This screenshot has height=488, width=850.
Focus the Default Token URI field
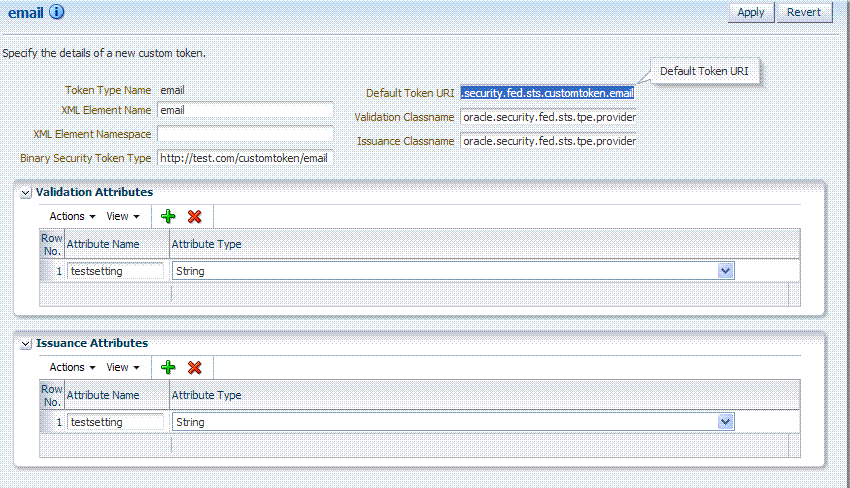click(548, 93)
